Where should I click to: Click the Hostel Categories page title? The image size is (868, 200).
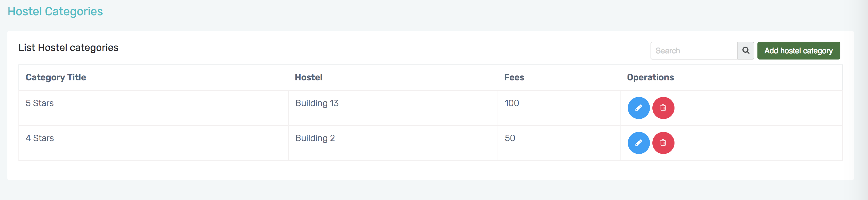point(55,11)
